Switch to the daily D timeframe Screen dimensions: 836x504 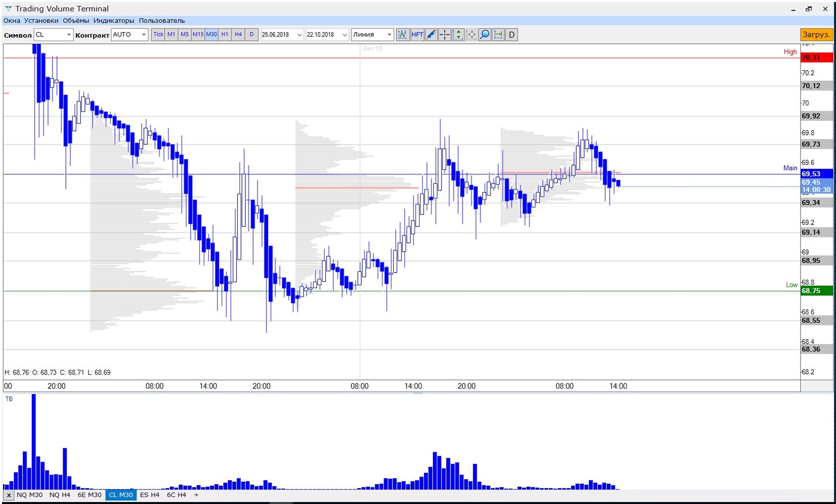point(252,34)
